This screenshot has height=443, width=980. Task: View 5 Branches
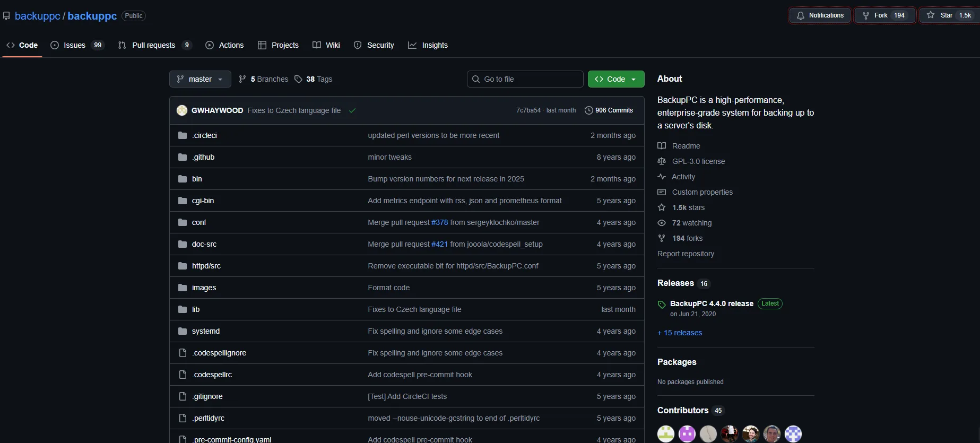pyautogui.click(x=263, y=79)
